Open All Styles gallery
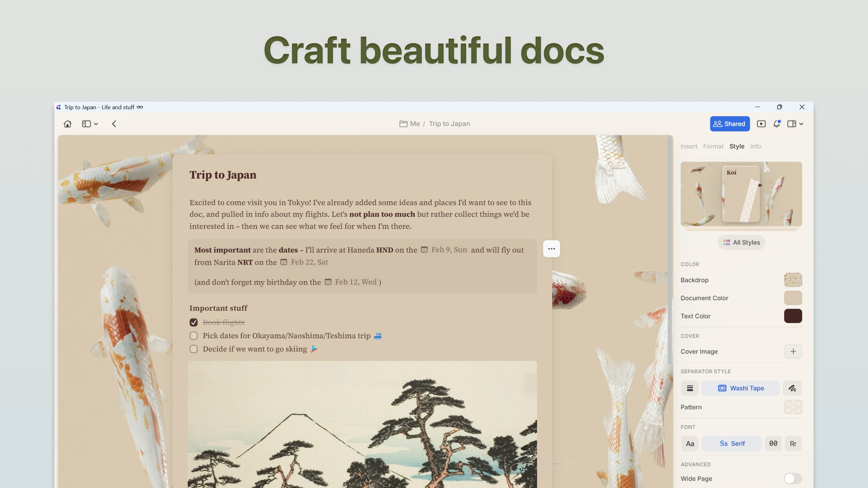Screen dimensions: 868x488 click(741, 243)
